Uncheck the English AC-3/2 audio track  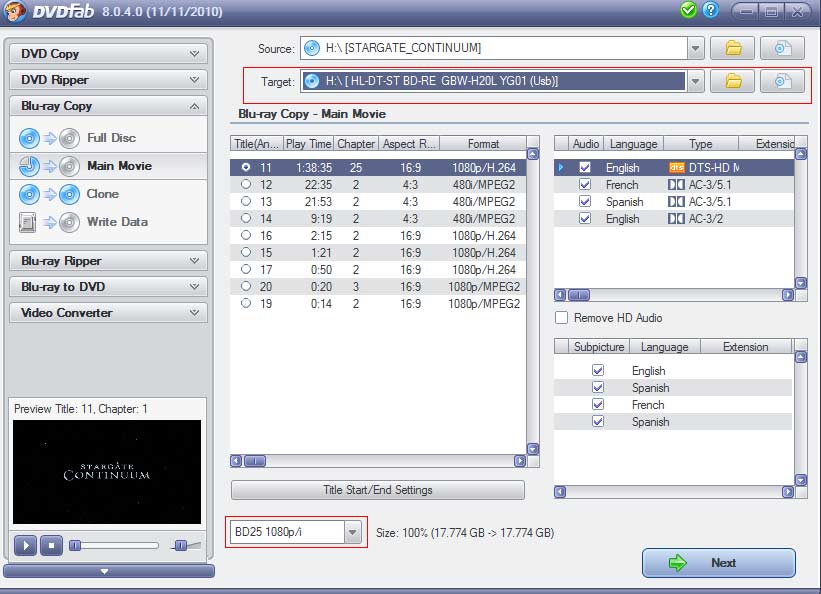pyautogui.click(x=585, y=218)
